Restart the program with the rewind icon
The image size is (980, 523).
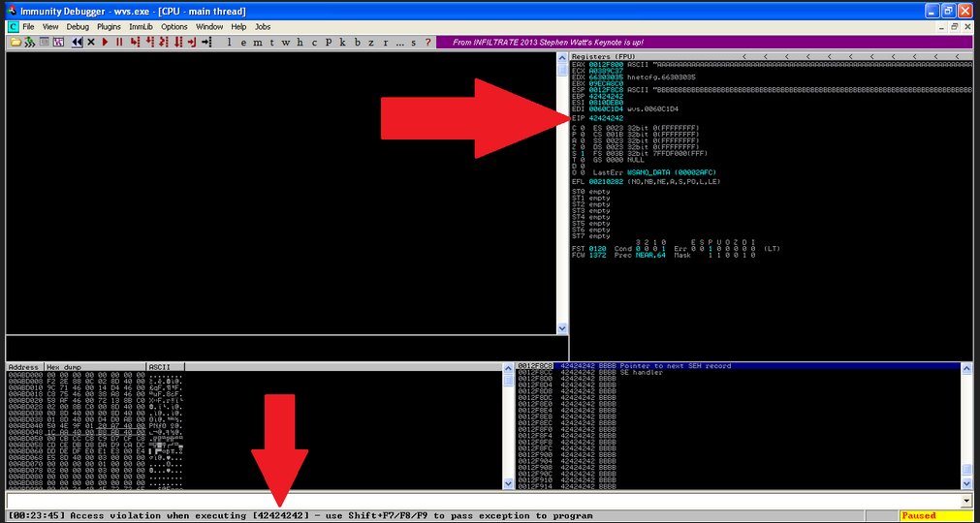point(77,43)
